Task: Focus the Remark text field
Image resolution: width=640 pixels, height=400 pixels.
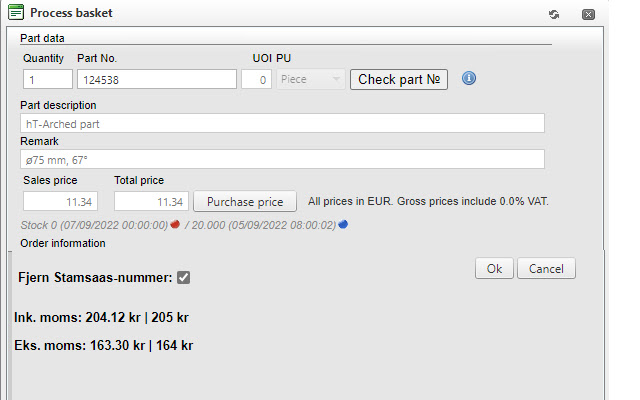Action: [x=282, y=159]
